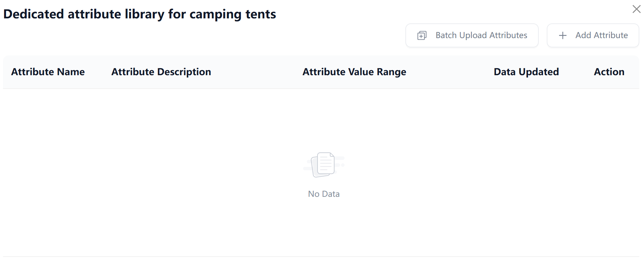Image resolution: width=644 pixels, height=274 pixels.
Task: Click empty table body below Attribute Name
Action: (48, 134)
